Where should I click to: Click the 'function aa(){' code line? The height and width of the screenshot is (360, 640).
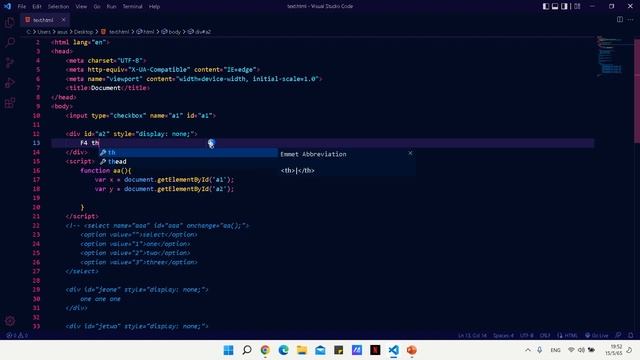pyautogui.click(x=106, y=171)
